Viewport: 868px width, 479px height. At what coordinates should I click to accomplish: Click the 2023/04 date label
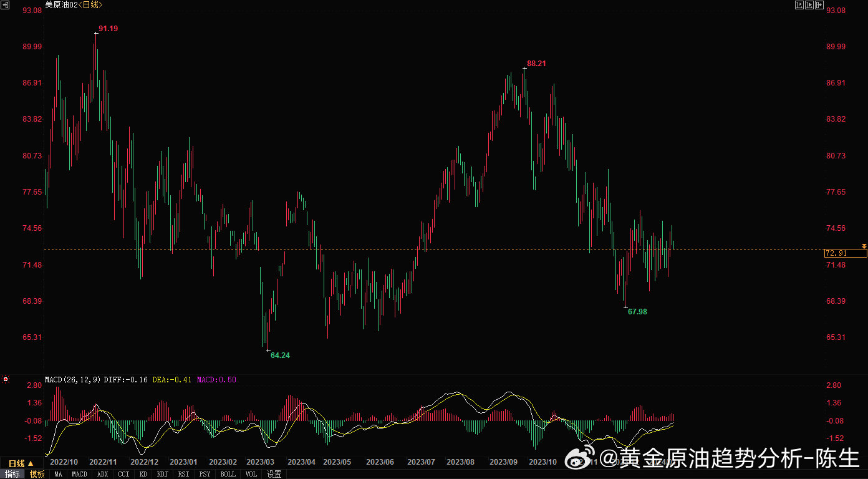pos(302,462)
